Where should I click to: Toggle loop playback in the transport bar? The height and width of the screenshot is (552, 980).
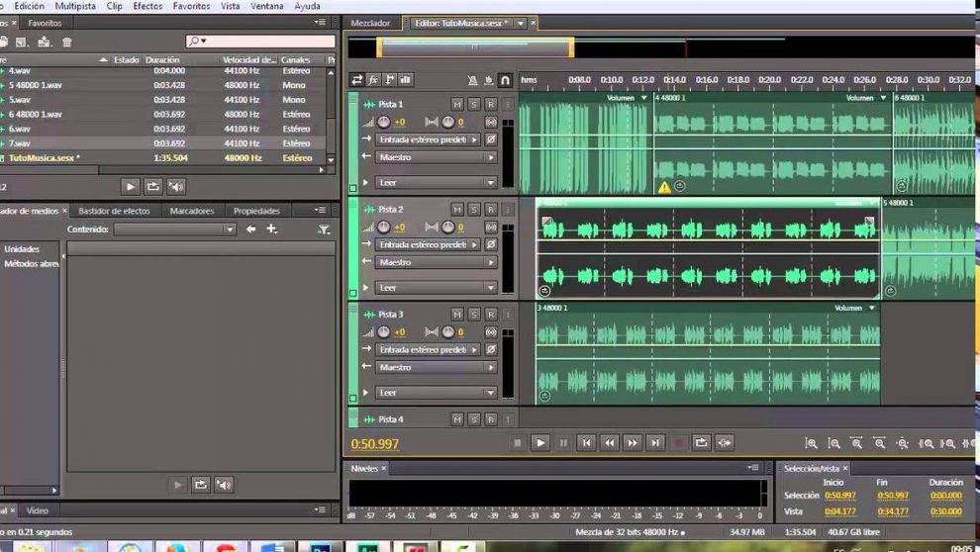click(x=702, y=443)
